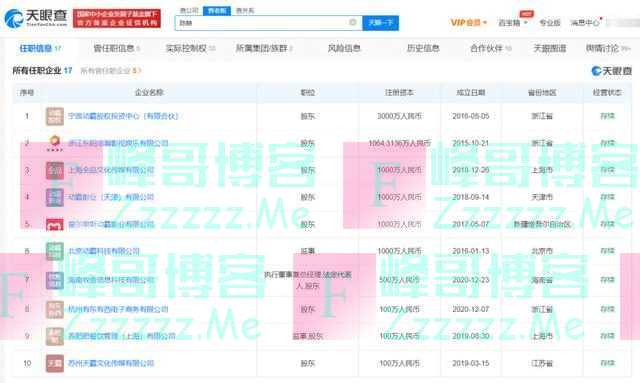Image resolution: width=640 pixels, height=383 pixels.
Task: Select the 查关系 search mode
Action: coord(245,11)
